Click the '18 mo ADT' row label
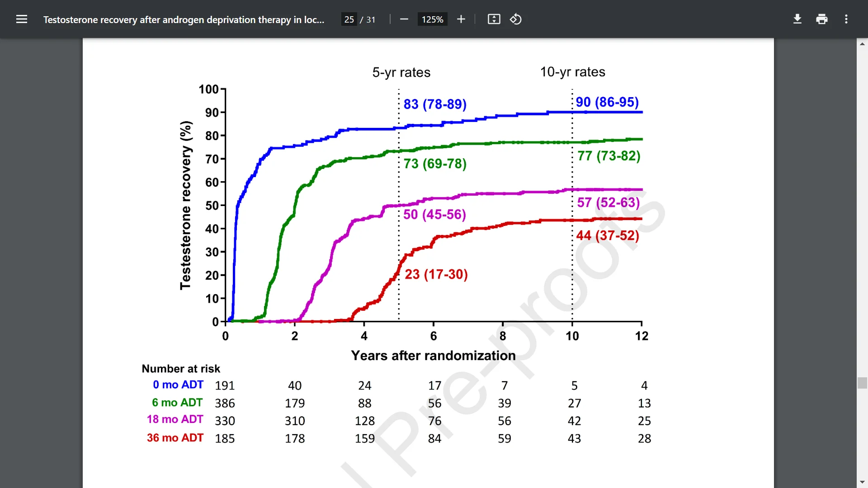The height and width of the screenshot is (488, 868). pyautogui.click(x=175, y=419)
